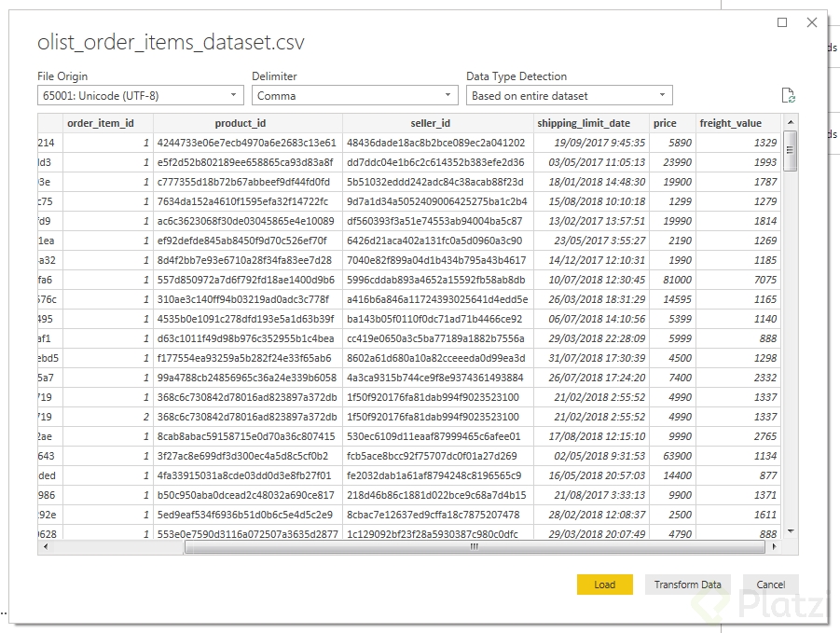Open the File Origin dropdown

(141, 95)
